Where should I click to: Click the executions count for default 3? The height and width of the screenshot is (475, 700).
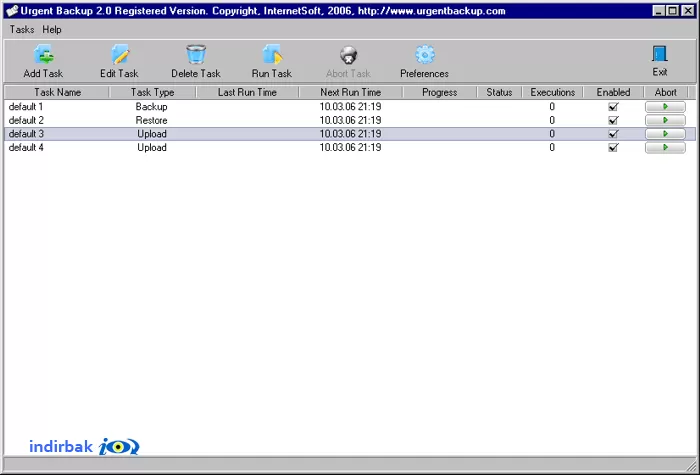pyautogui.click(x=552, y=134)
